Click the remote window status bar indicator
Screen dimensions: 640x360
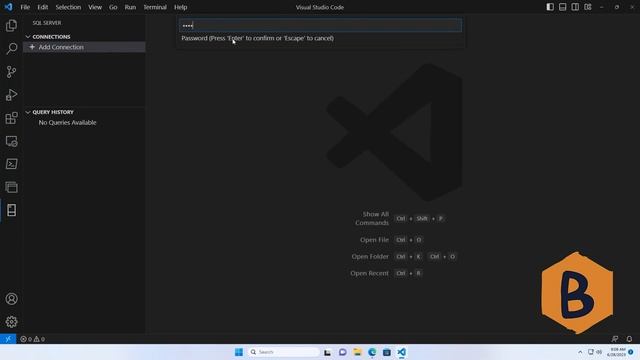(x=8, y=339)
